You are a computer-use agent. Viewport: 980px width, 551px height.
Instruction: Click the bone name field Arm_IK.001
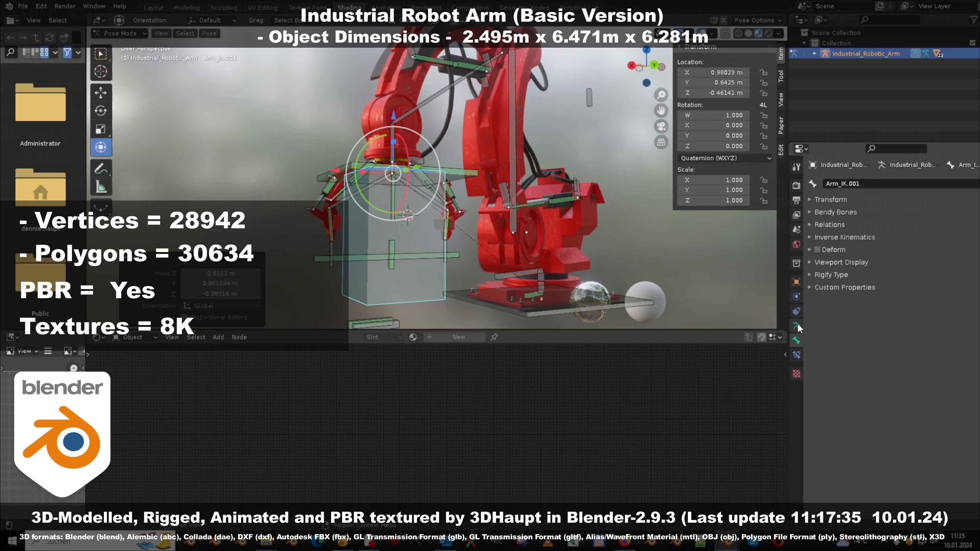click(x=901, y=184)
